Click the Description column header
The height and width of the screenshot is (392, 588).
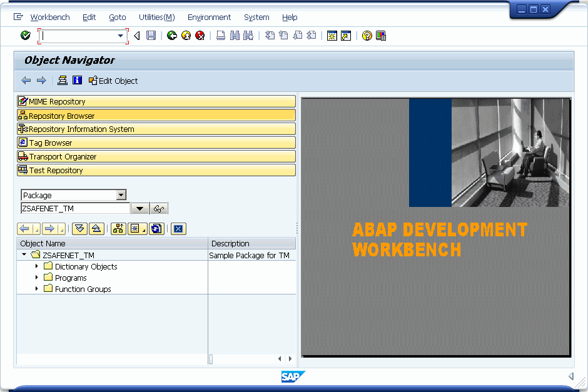252,244
